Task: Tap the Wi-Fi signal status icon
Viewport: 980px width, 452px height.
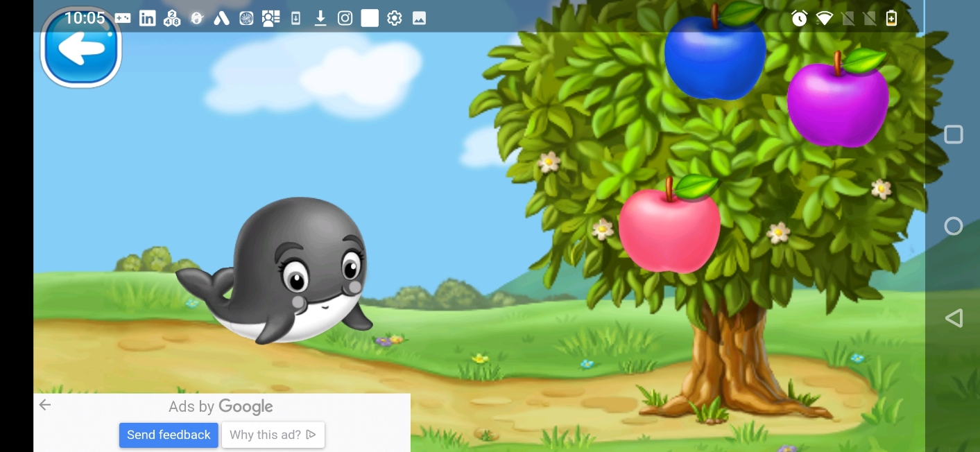Action: pyautogui.click(x=824, y=19)
